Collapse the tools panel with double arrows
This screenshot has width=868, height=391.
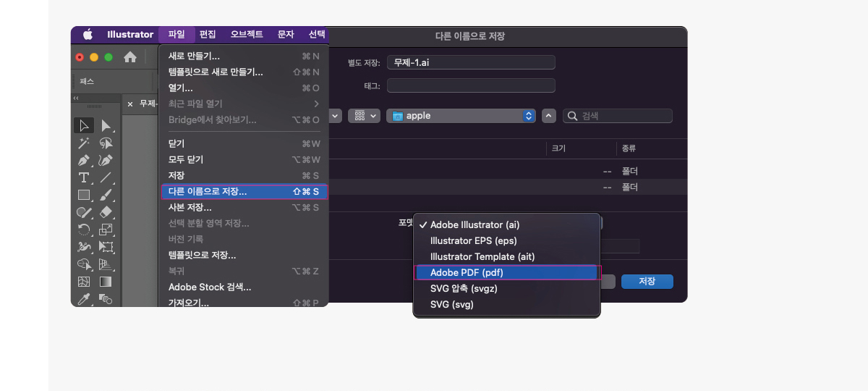tap(77, 97)
